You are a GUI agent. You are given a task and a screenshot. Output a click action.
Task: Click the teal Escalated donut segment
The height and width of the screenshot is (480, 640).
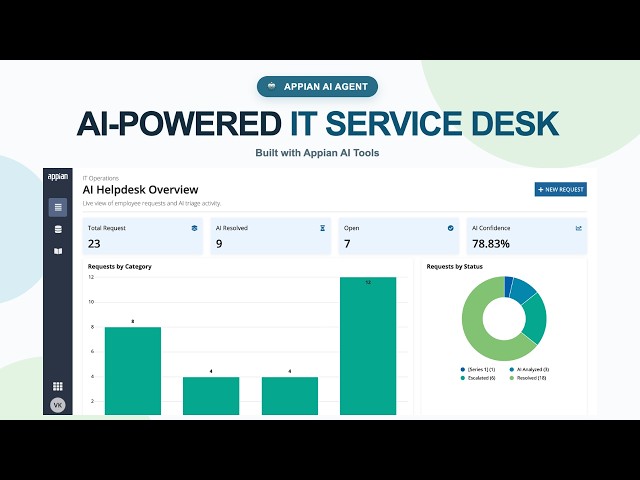(536, 320)
